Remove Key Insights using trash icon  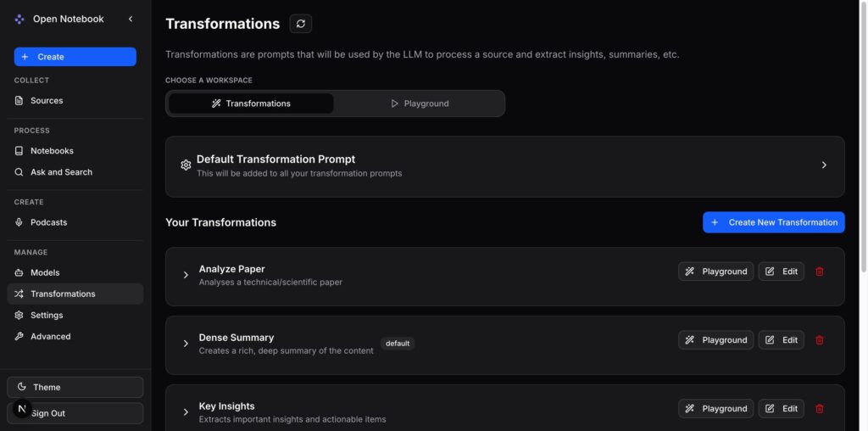[x=819, y=408]
